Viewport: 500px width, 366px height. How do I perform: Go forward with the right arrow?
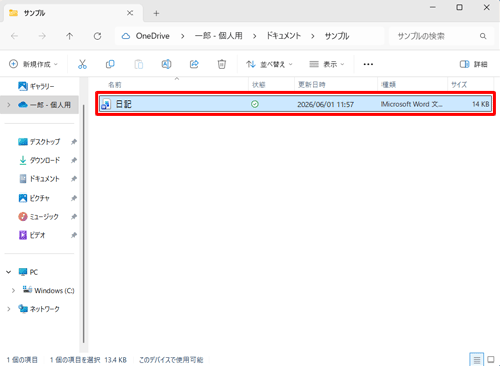point(42,36)
